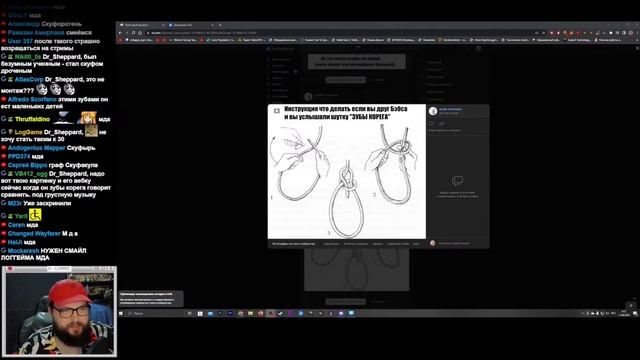Click chat username "Mockaresh"
640x360 pixels.
click(23, 251)
